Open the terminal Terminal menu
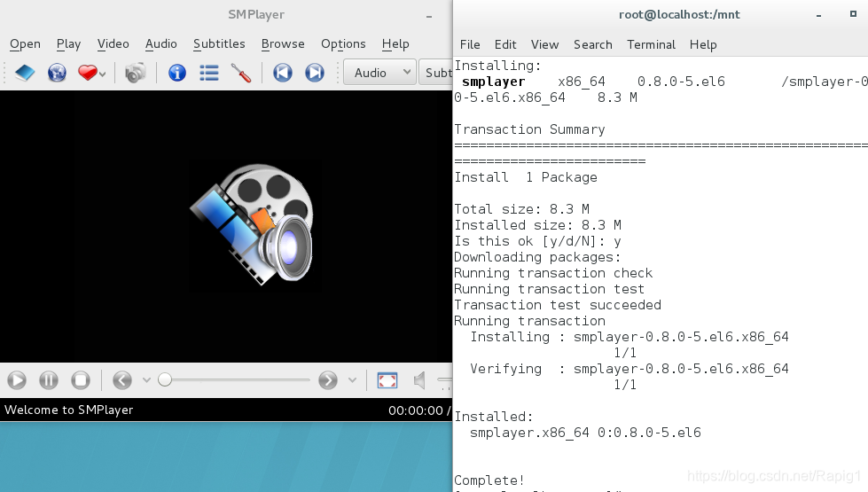This screenshot has width=868, height=492. pos(651,44)
